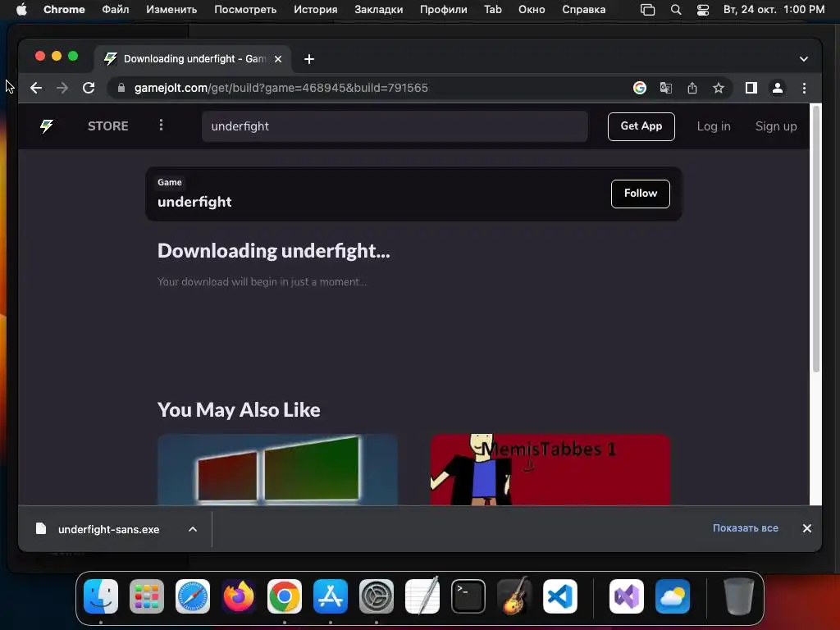Open the dual-monitor game thumbnail

pos(277,469)
